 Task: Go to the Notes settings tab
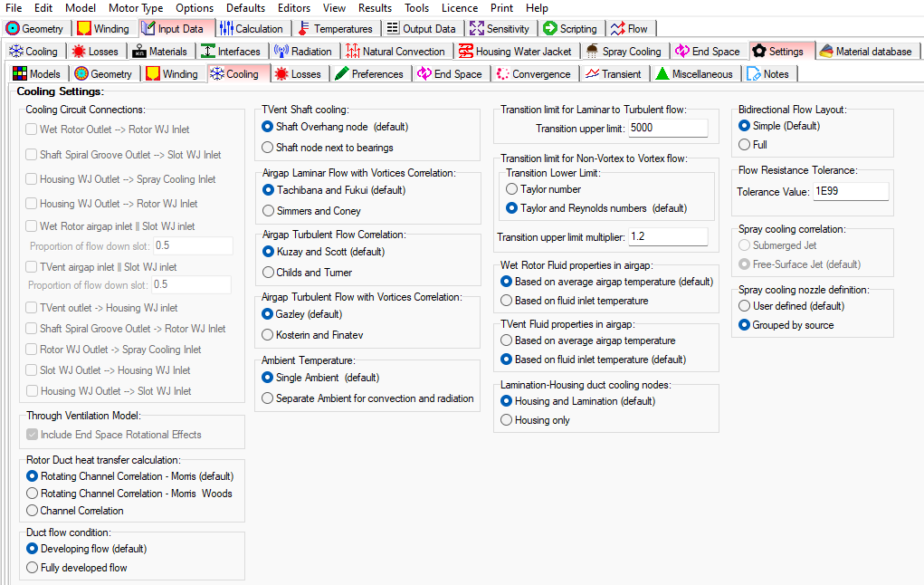767,74
